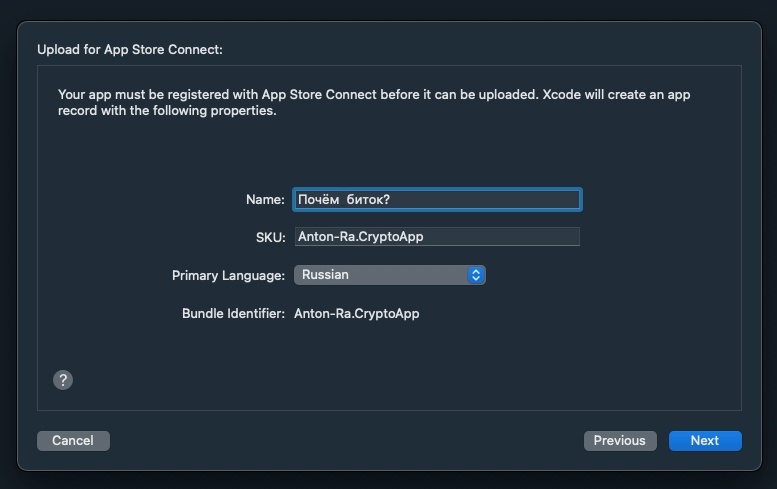
Task: Click the "Primary Language:" label
Action: (x=228, y=275)
